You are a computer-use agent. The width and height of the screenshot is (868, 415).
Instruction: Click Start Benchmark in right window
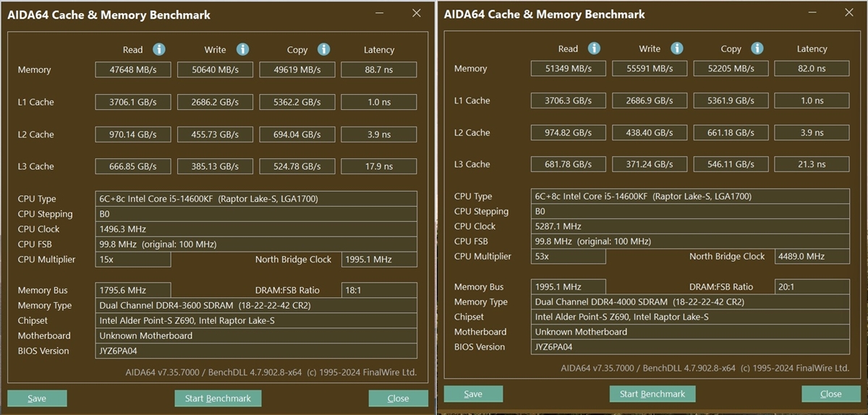(652, 394)
